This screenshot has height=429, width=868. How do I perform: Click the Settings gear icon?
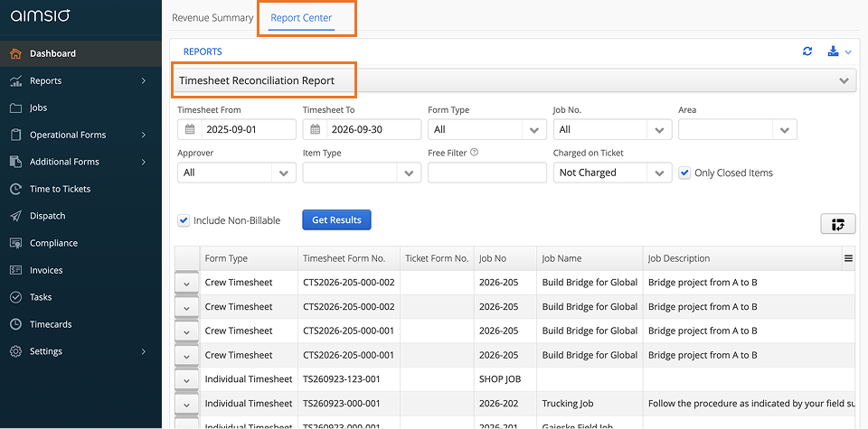click(15, 351)
